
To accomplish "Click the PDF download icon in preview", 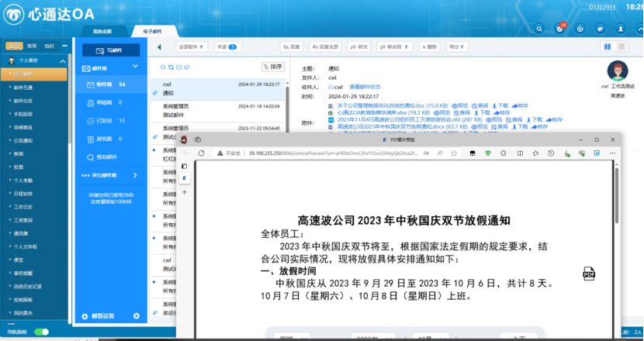I will [x=589, y=273].
